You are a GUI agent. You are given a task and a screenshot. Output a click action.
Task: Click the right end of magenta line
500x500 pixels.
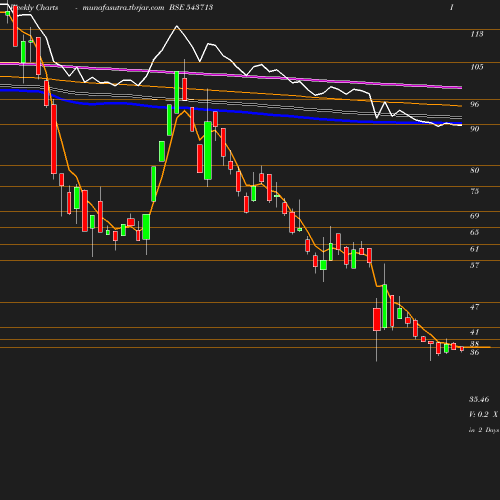(460, 88)
